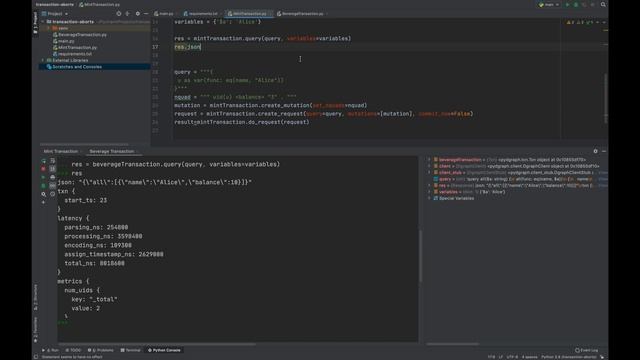640x360 pixels.
Task: Expand the res variable row
Action: point(429,185)
